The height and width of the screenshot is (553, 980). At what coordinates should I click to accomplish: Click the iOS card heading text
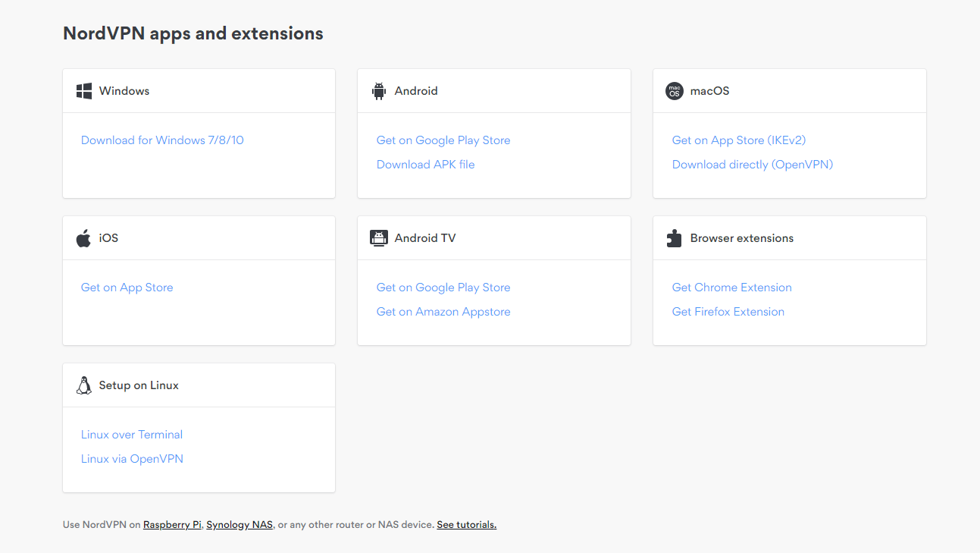pyautogui.click(x=108, y=238)
